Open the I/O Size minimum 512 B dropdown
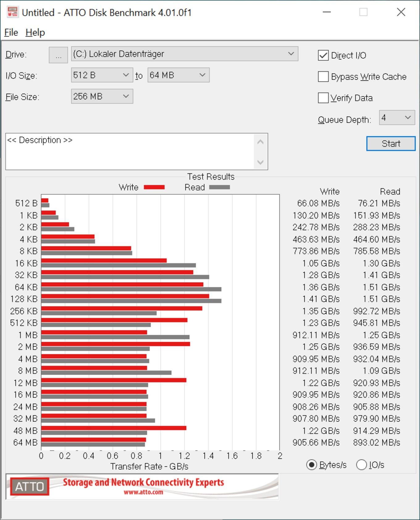The width and height of the screenshot is (420, 520). point(102,75)
